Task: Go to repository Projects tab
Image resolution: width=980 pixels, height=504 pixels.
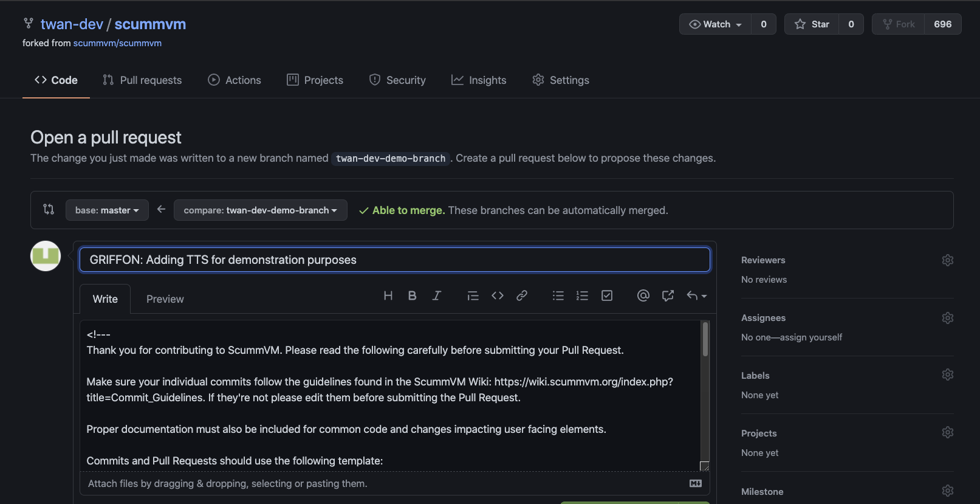Action: 315,80
